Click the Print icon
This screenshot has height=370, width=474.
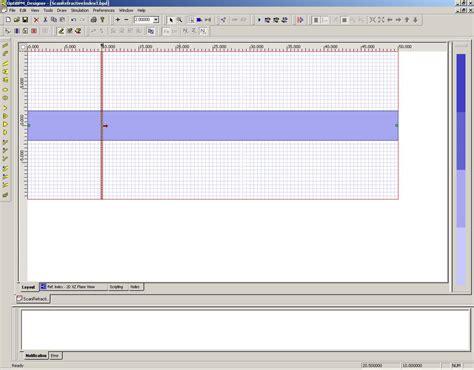coord(94,20)
